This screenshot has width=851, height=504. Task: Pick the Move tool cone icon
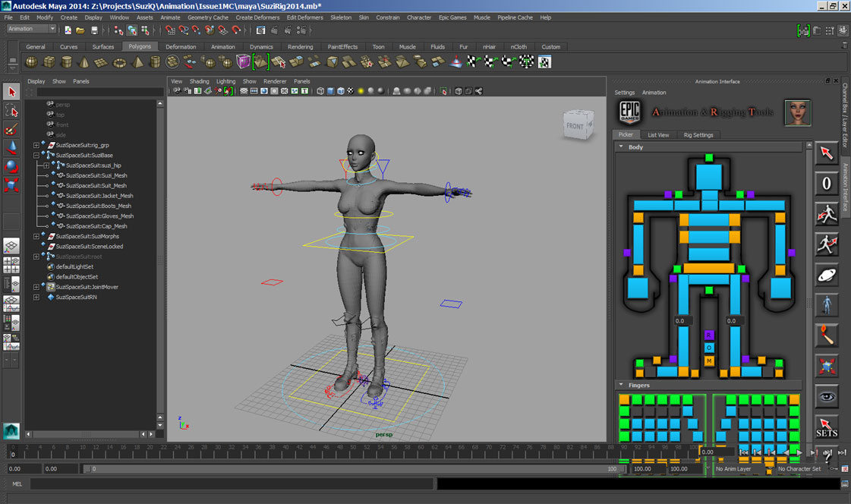pos(11,147)
